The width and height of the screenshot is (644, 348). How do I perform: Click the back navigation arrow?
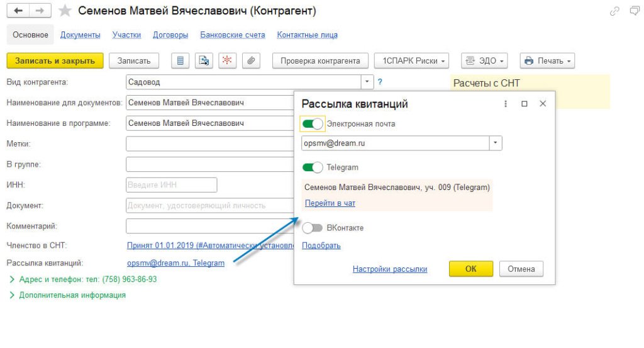pos(18,11)
